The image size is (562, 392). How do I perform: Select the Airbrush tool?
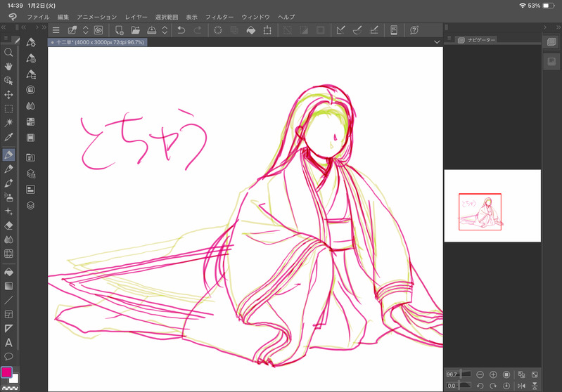pos(8,197)
